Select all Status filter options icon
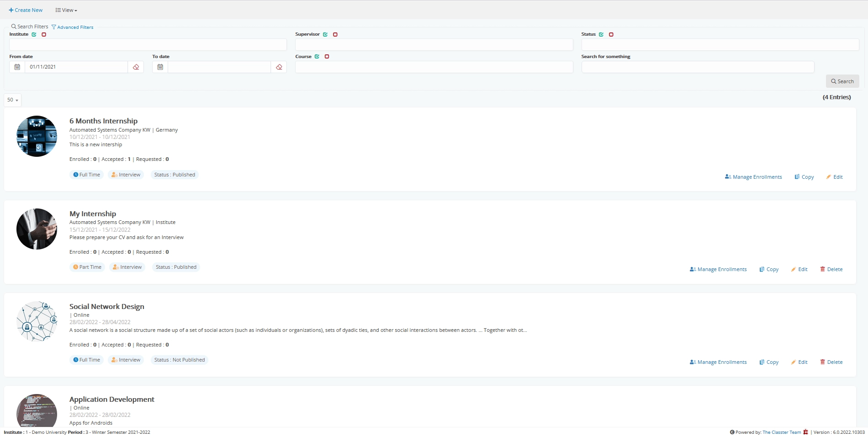The width and height of the screenshot is (868, 437). [x=601, y=34]
